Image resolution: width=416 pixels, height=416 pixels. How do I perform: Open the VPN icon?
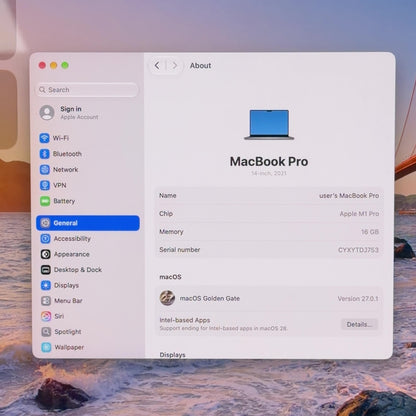point(45,185)
